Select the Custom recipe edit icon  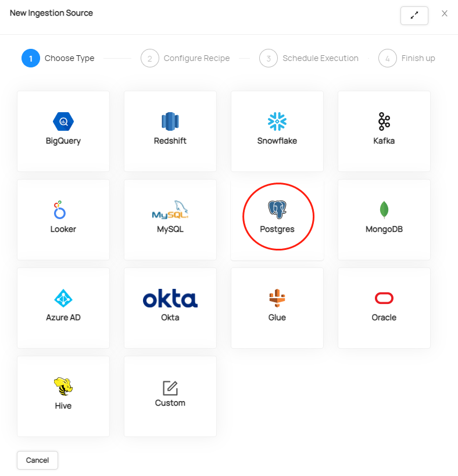pos(170,388)
